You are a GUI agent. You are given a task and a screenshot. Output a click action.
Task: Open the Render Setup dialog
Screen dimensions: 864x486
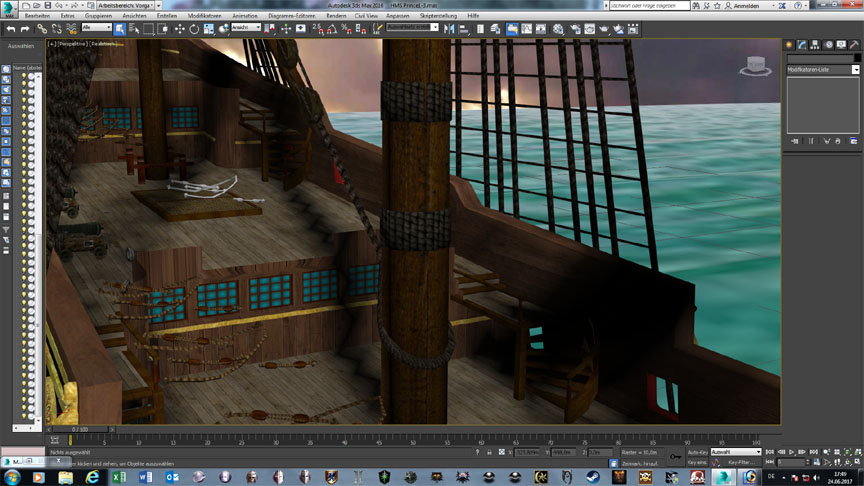pos(575,29)
